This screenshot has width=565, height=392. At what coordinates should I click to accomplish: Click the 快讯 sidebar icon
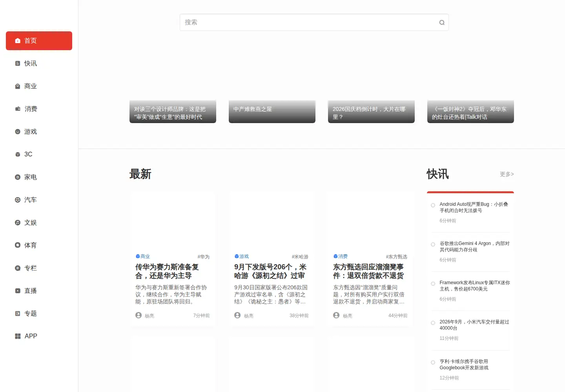point(18,64)
